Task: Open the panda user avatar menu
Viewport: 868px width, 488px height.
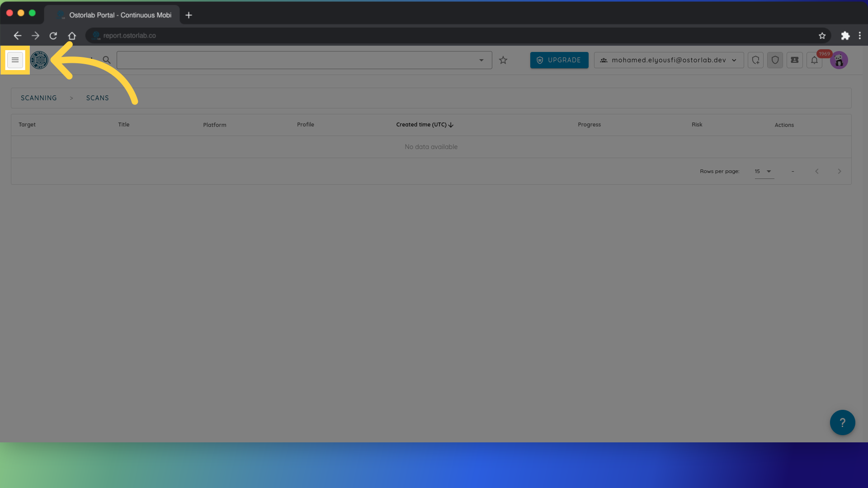Action: (x=839, y=60)
